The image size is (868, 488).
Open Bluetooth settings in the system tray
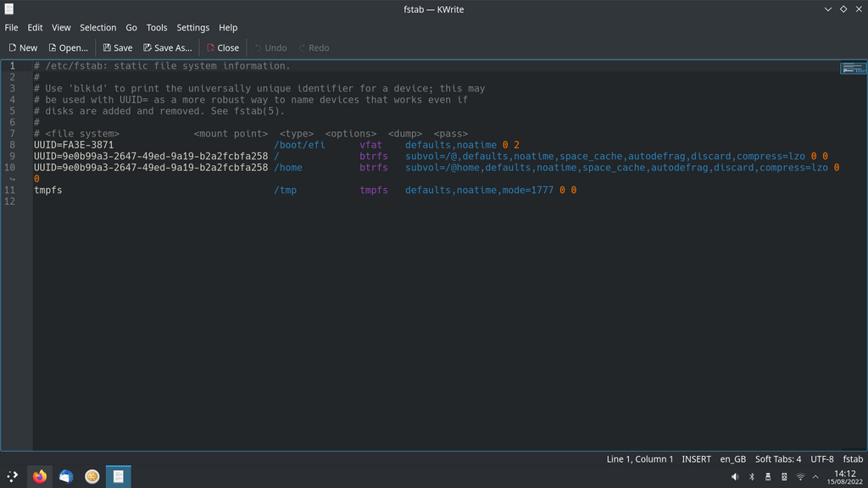tap(751, 477)
